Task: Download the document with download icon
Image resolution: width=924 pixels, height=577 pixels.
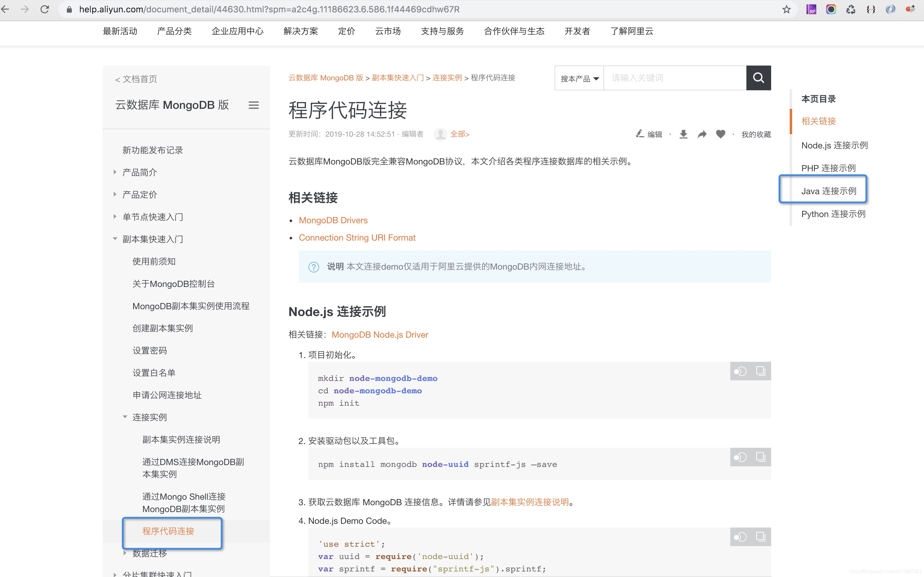Action: click(x=684, y=134)
